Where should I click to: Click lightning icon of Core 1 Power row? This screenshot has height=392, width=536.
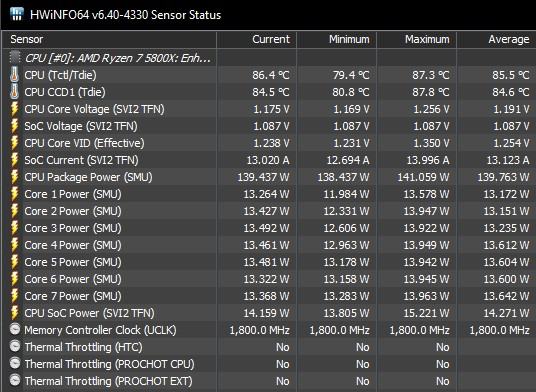14,194
